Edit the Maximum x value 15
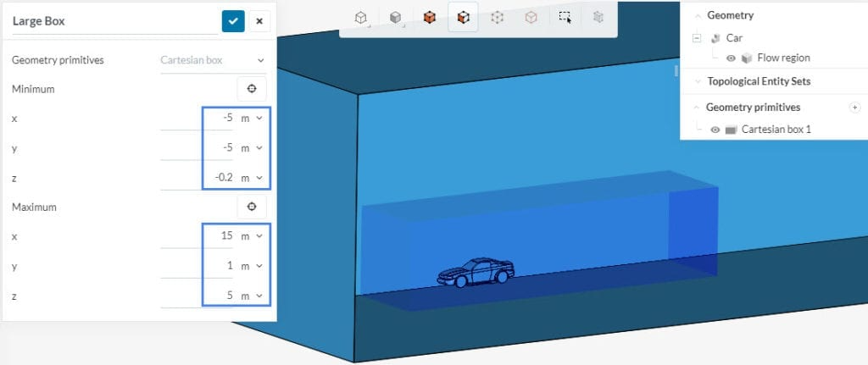Image resolution: width=868 pixels, height=365 pixels. [x=197, y=236]
